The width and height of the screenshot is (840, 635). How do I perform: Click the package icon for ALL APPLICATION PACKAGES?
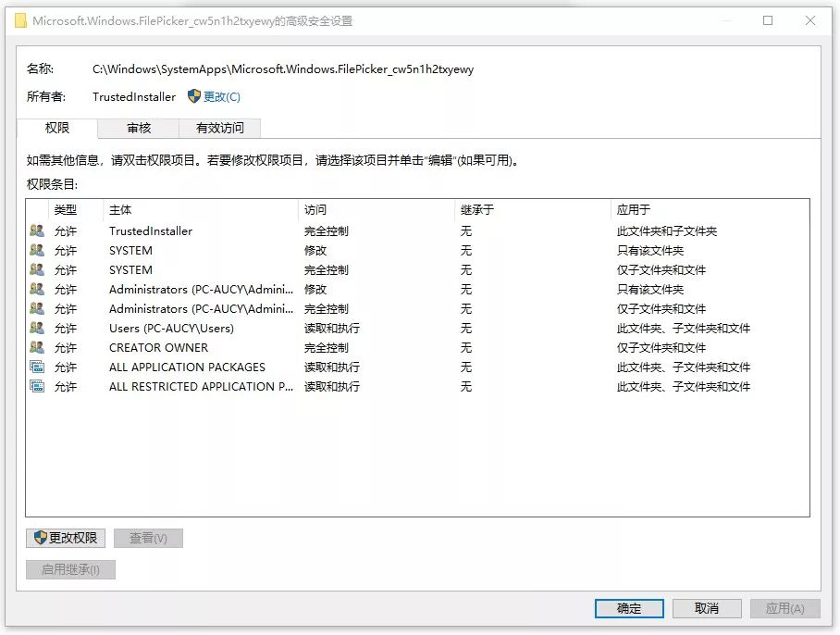[x=37, y=367]
